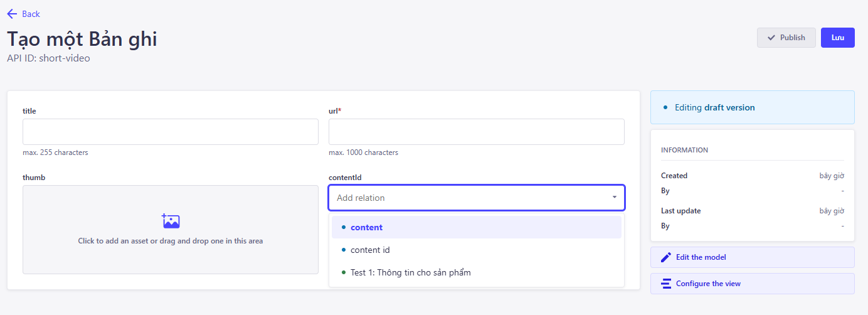Collapse the contentId dropdown using its caret arrow
This screenshot has height=315, width=868.
pyautogui.click(x=615, y=198)
